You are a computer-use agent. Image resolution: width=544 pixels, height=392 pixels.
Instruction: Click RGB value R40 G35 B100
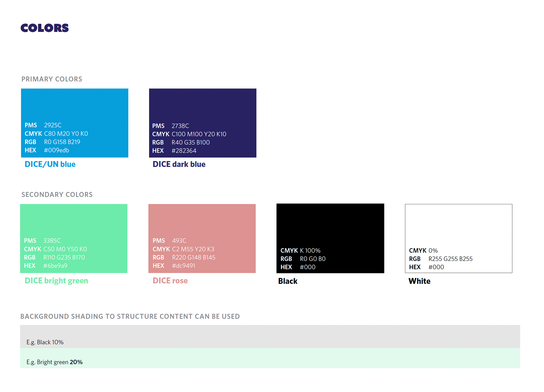pyautogui.click(x=191, y=142)
